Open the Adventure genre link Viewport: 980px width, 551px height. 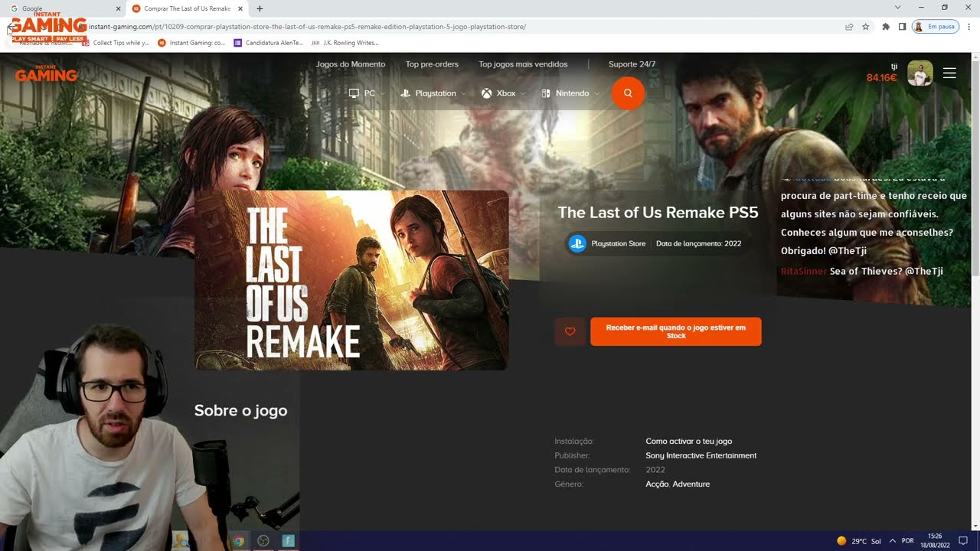[x=691, y=484]
